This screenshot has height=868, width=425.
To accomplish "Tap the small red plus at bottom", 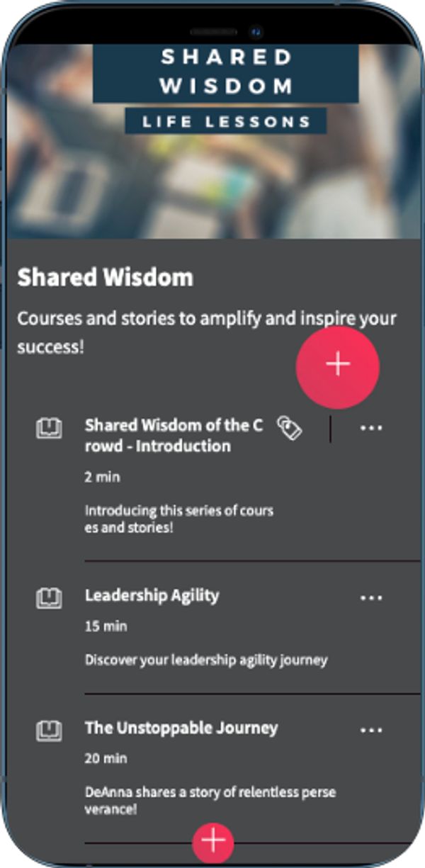I will [x=212, y=841].
